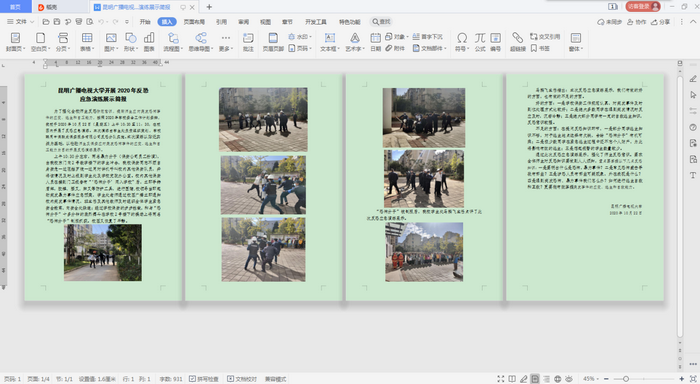
Task: Click the Collaborate (协作) button
Action: tap(637, 21)
